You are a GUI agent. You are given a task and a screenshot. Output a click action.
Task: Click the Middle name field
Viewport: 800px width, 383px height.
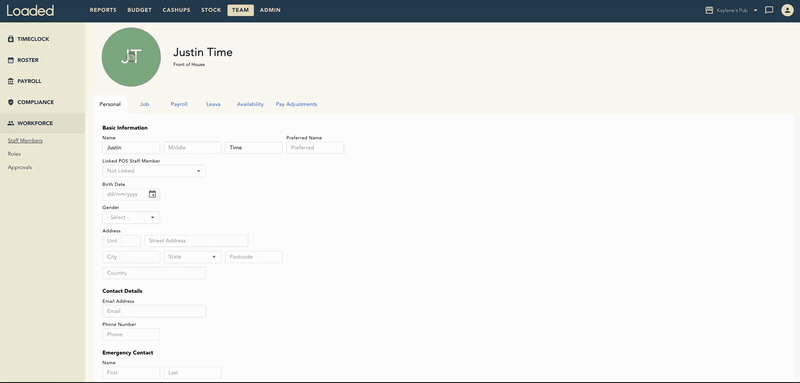(192, 148)
